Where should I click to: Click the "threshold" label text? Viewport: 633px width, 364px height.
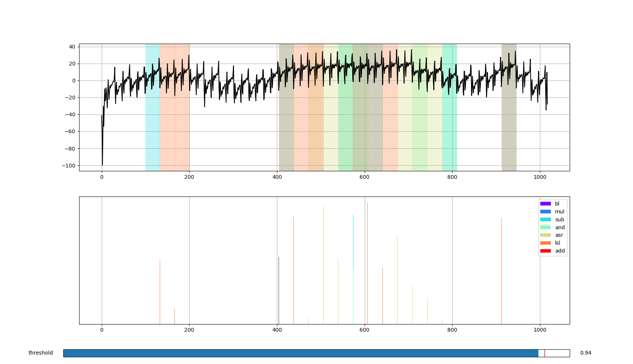pyautogui.click(x=40, y=353)
